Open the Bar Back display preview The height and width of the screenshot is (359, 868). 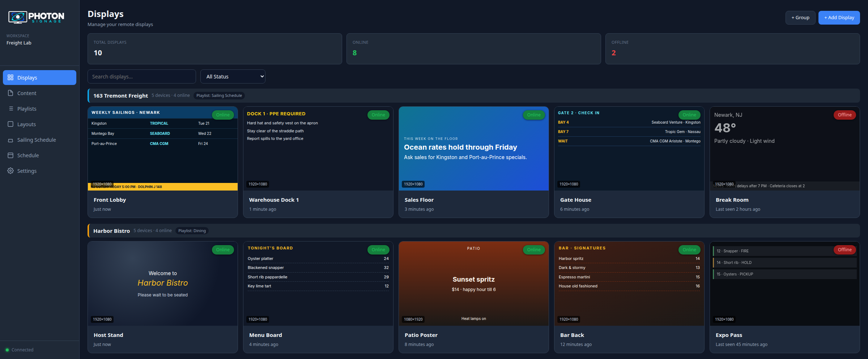(x=629, y=284)
